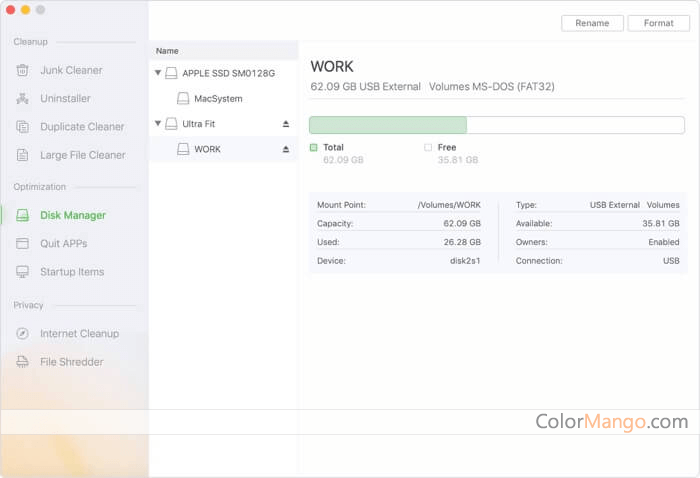Select the WORK volume in list

coord(207,149)
